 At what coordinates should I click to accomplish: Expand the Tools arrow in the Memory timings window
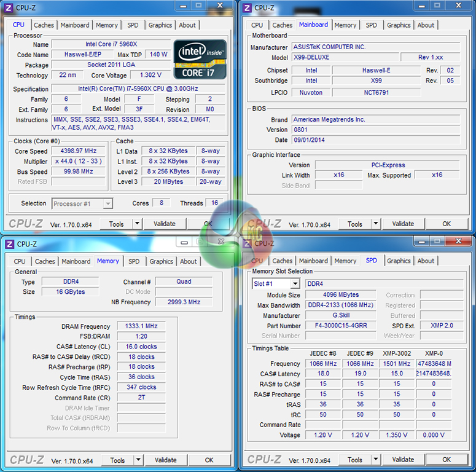tap(138, 460)
